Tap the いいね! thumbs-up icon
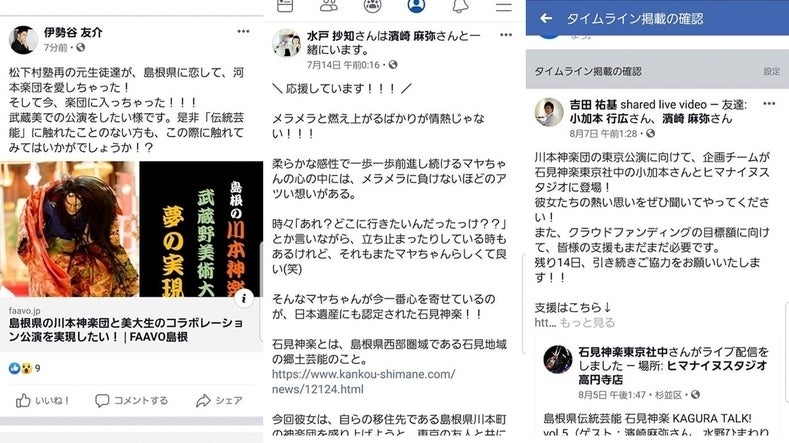789x443 pixels. [x=23, y=401]
